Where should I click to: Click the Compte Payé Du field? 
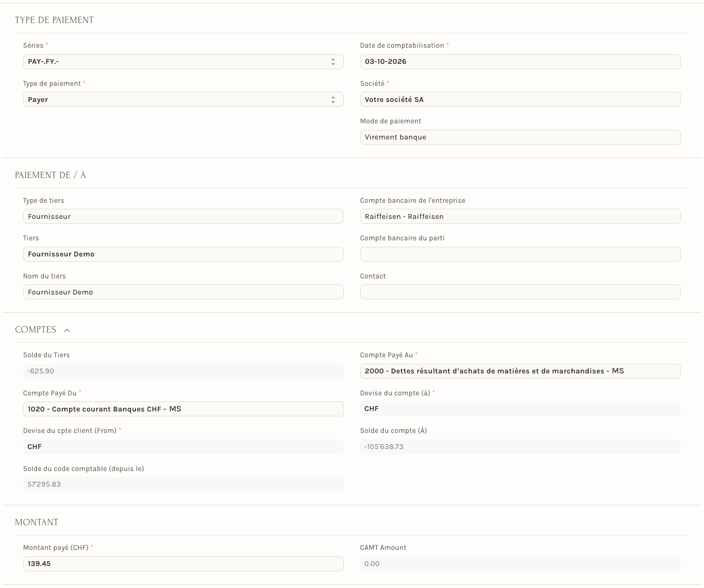coord(183,409)
